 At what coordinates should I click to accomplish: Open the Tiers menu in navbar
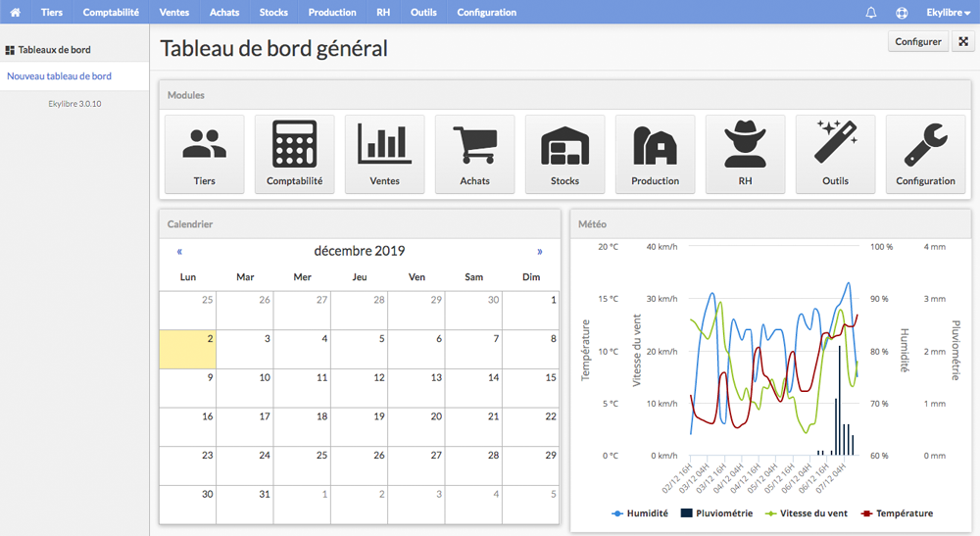[x=52, y=12]
